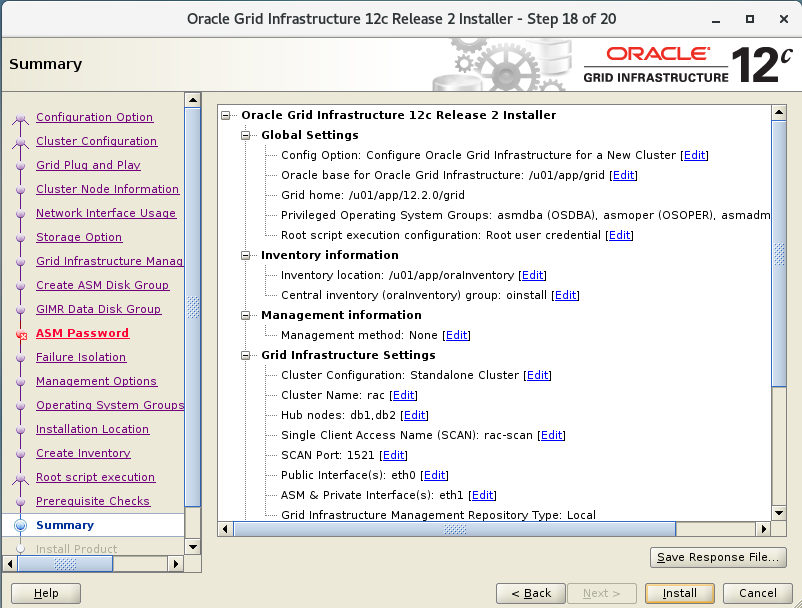Click the Save Response File button
Image resolution: width=802 pixels, height=608 pixels.
[x=718, y=557]
